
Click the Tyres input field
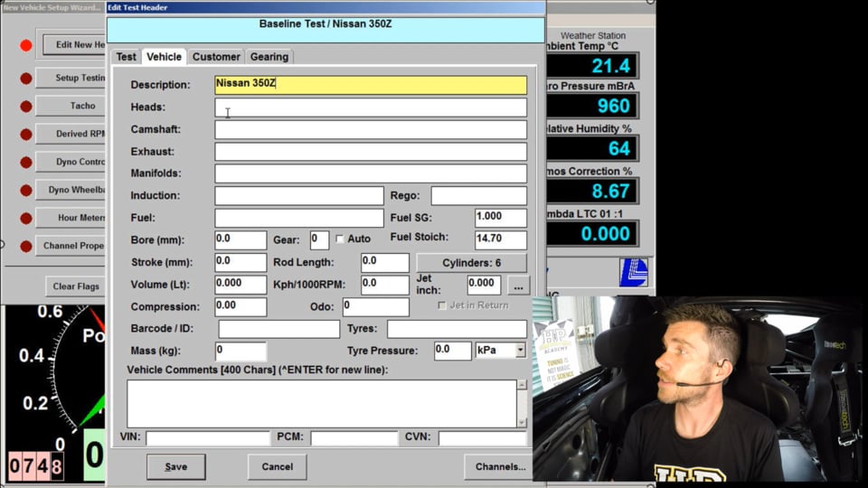457,329
